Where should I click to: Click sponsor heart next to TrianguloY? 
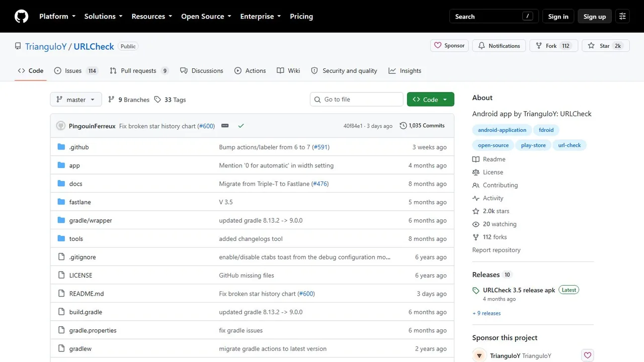(x=587, y=355)
